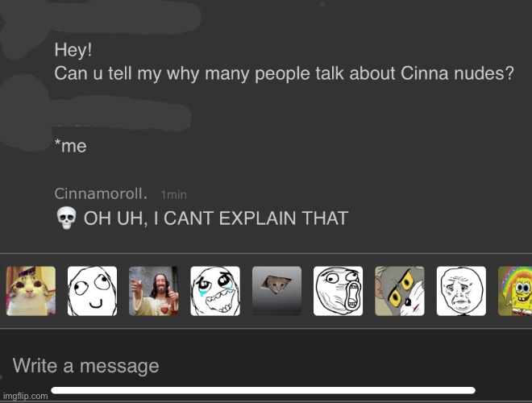This screenshot has width=532, height=403.
Task: Pick the ceiling cat meme sticker
Action: coord(276,291)
